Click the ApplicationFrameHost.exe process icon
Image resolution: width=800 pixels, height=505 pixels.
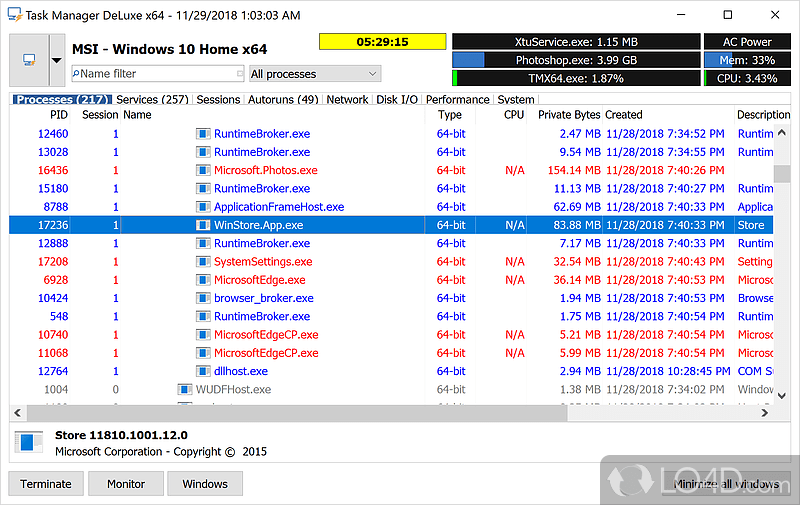point(203,207)
